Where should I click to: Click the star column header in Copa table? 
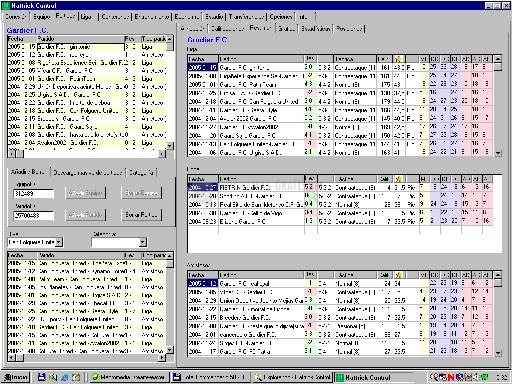[x=398, y=179]
